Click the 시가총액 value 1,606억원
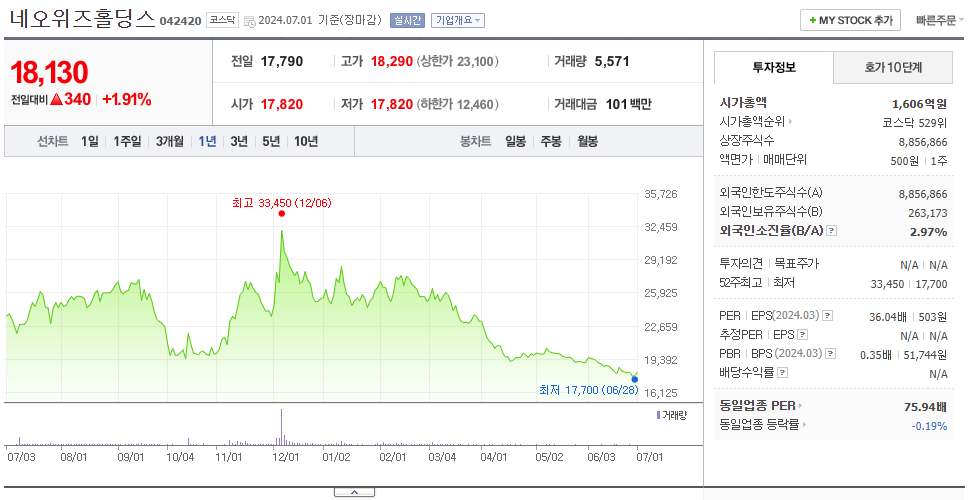968x500 pixels. (x=919, y=103)
